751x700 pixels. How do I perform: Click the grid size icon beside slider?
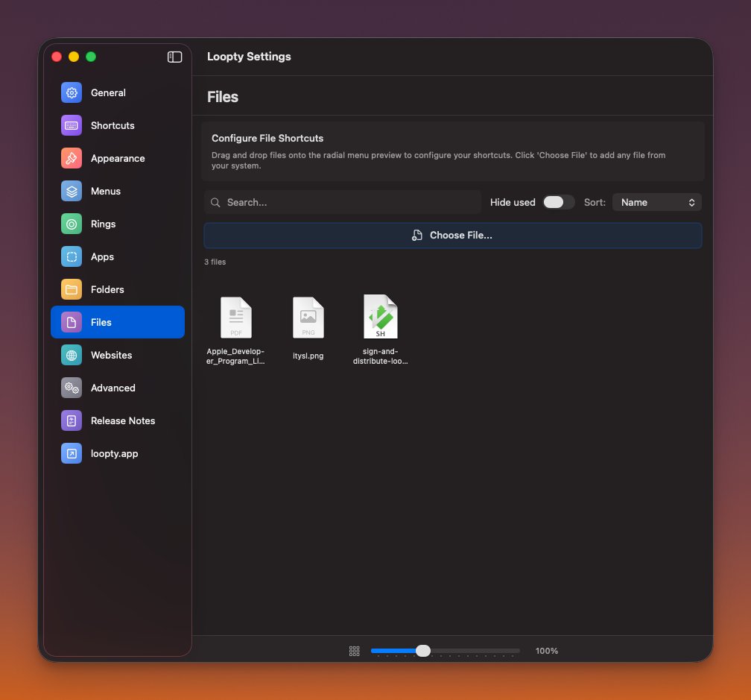pos(355,651)
